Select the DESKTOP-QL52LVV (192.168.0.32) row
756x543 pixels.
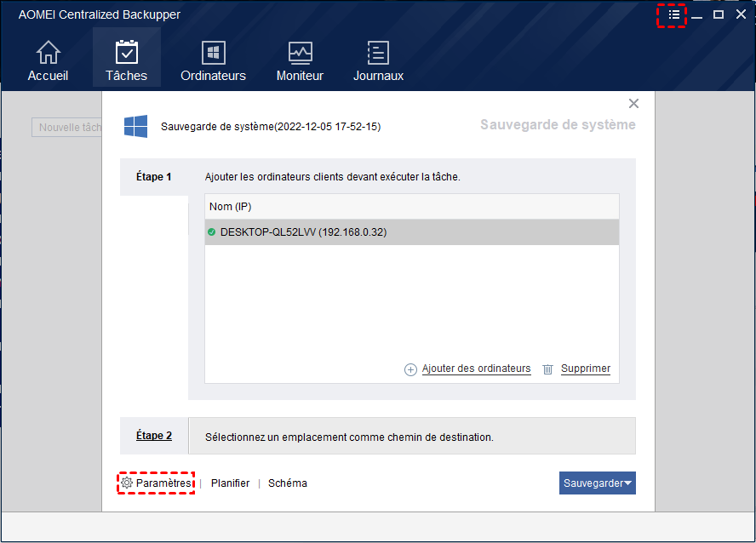click(x=412, y=232)
